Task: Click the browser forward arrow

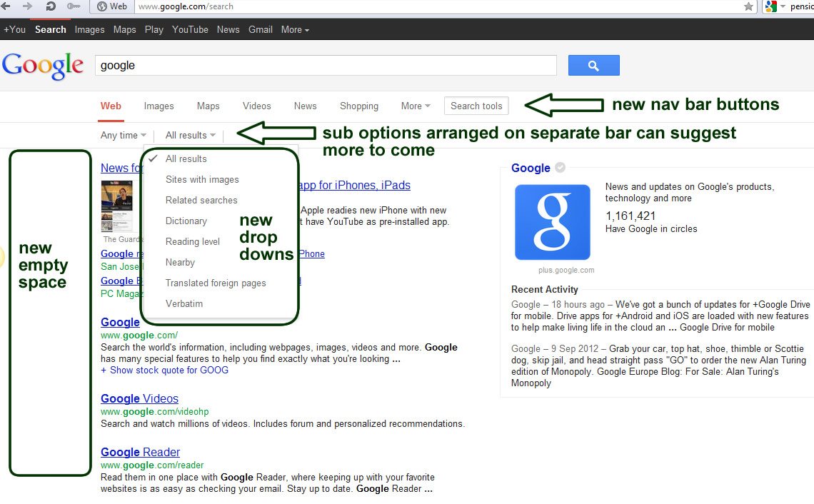Action: 28,6
